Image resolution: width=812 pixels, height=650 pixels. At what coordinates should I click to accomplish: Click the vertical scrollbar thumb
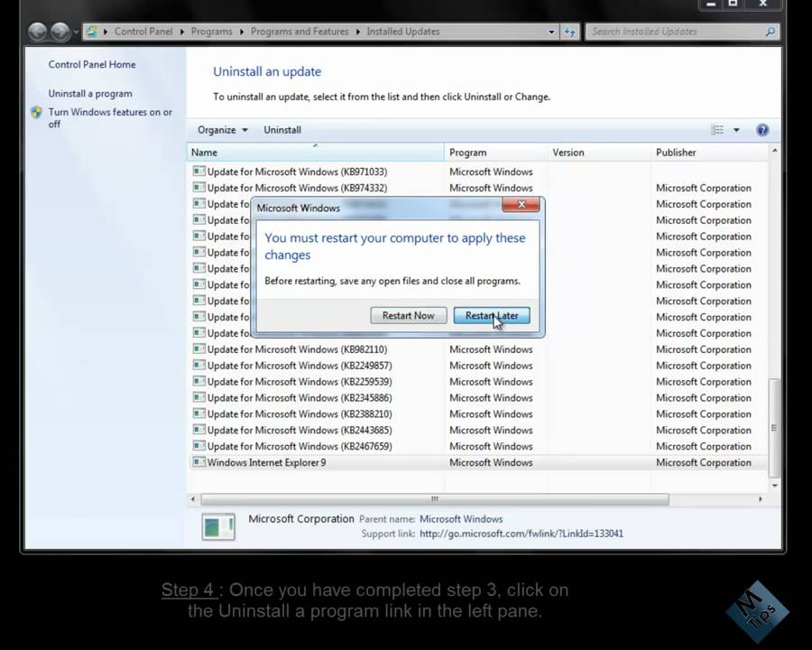775,428
